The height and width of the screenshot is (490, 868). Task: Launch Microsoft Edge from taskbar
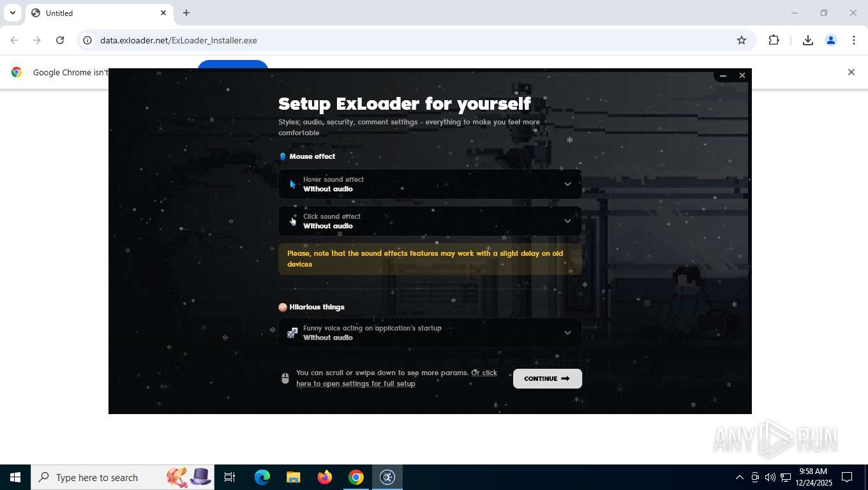(262, 477)
